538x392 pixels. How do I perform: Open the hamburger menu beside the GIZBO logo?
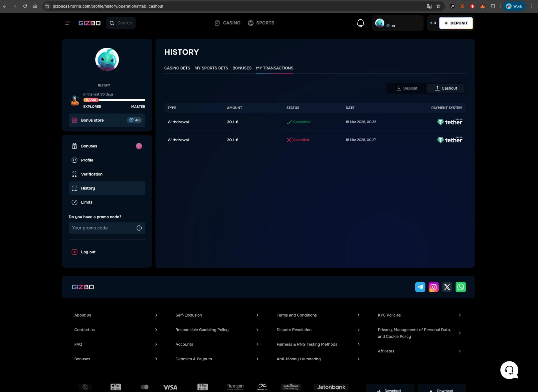(67, 23)
